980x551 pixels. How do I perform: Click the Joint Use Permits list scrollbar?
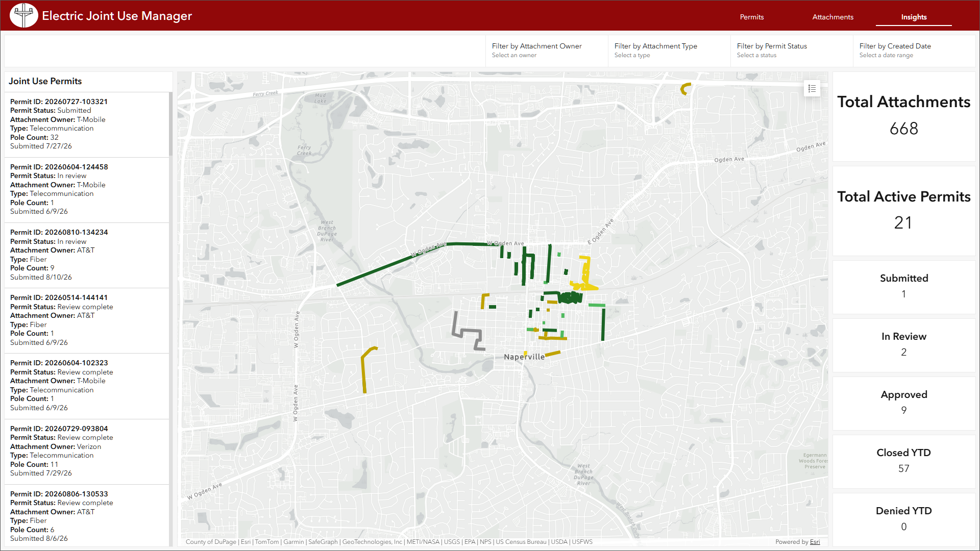pos(171,124)
